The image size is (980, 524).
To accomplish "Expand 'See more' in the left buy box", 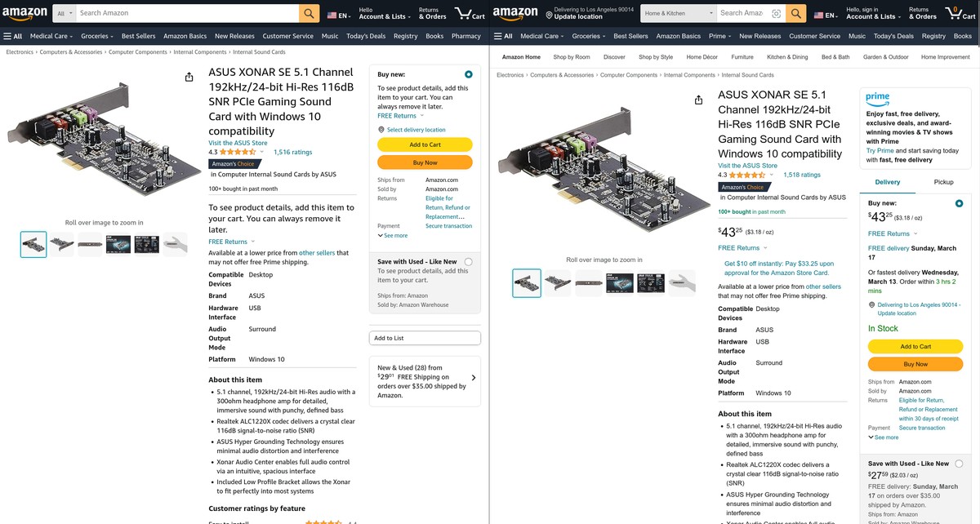I will 393,236.
